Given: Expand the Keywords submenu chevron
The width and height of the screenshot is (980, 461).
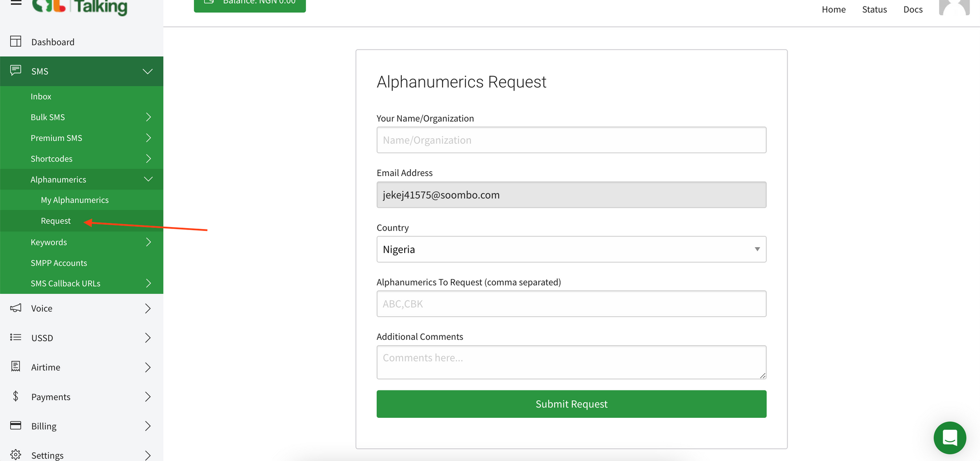Looking at the screenshot, I should coord(148,242).
